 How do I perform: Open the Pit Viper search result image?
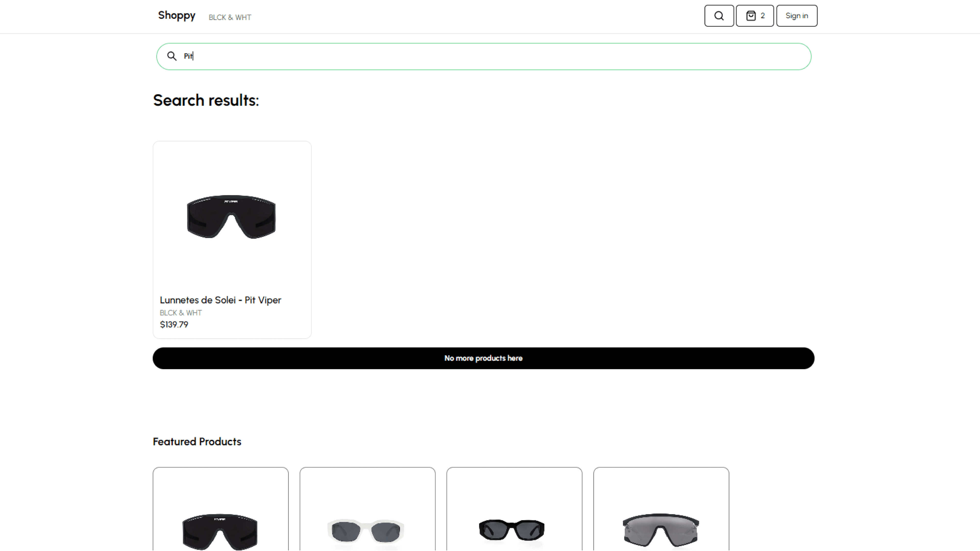231,217
